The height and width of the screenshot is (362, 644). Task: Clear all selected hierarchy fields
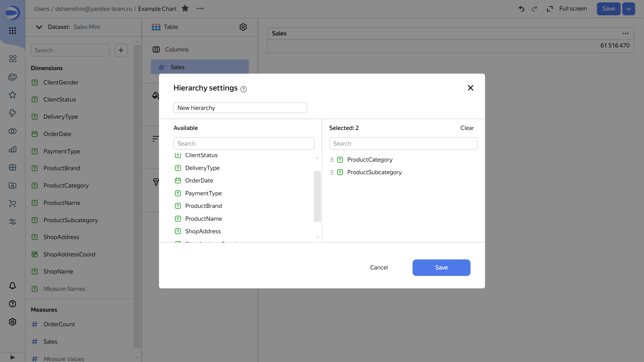[x=467, y=128]
